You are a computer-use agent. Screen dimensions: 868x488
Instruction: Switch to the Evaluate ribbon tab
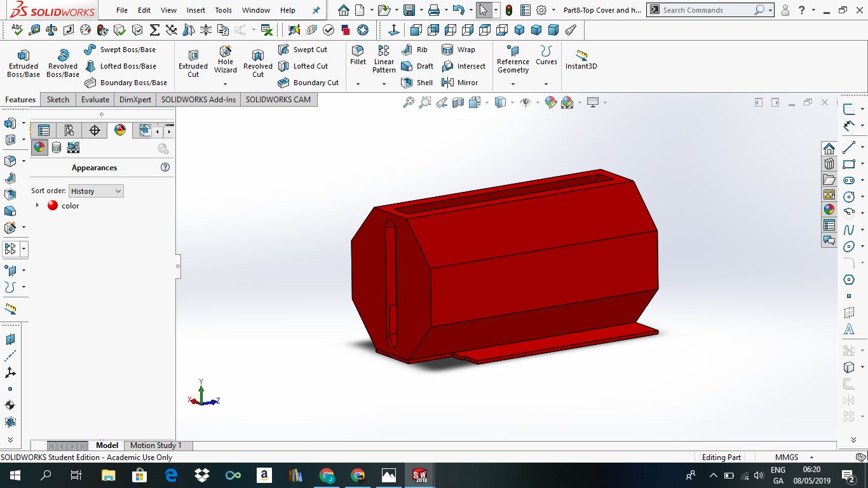[x=95, y=100]
